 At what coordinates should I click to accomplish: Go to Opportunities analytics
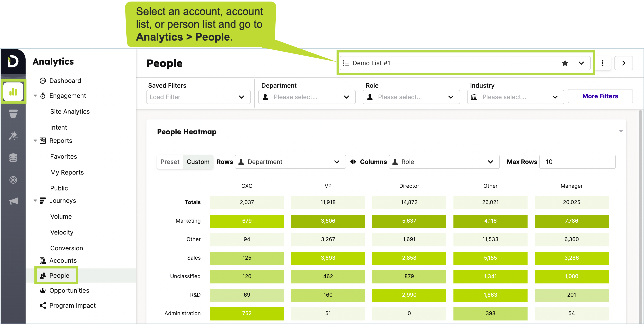pos(69,290)
